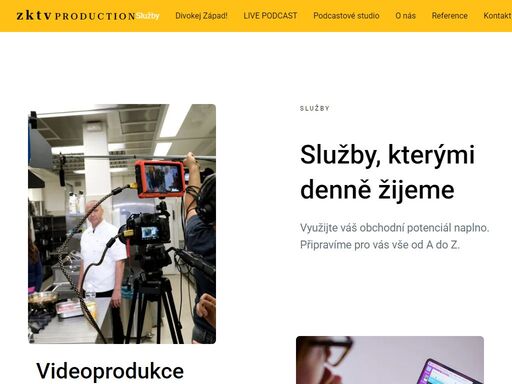Open the Reference page link

tap(450, 16)
